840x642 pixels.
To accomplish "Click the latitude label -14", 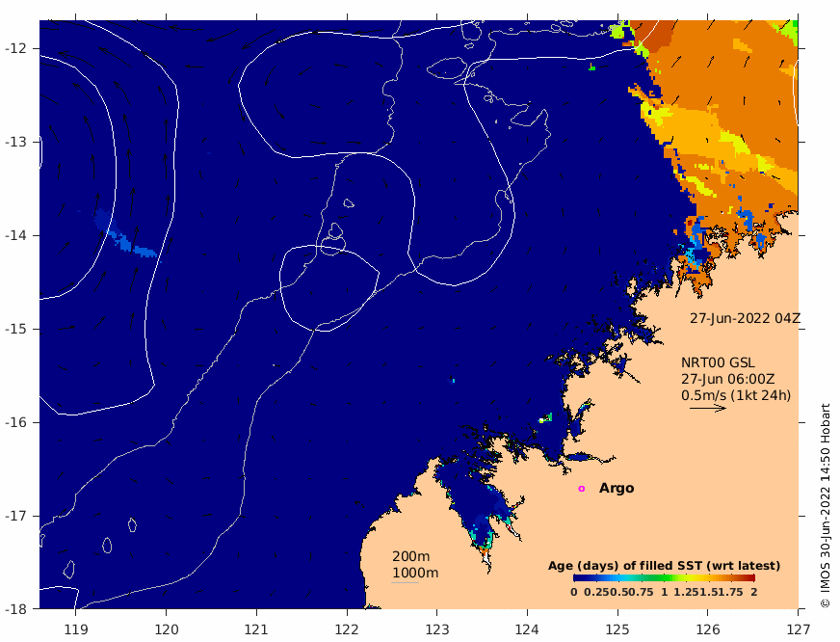I will tap(15, 236).
